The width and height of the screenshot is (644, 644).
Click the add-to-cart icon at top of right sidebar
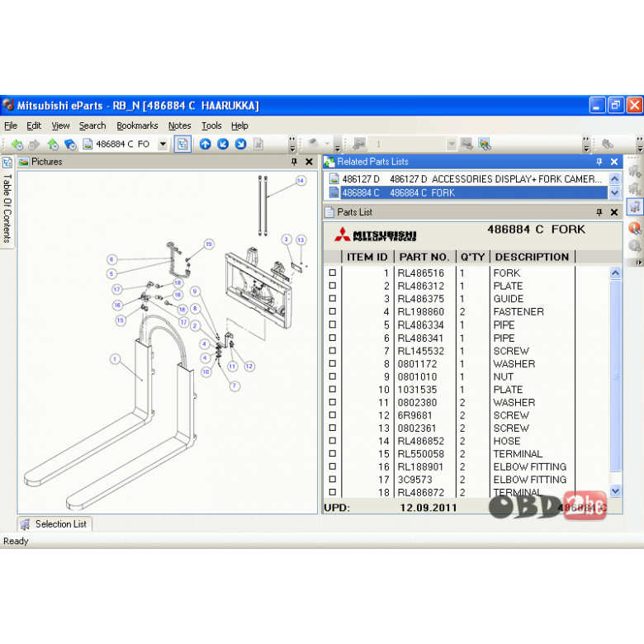pos(635,171)
